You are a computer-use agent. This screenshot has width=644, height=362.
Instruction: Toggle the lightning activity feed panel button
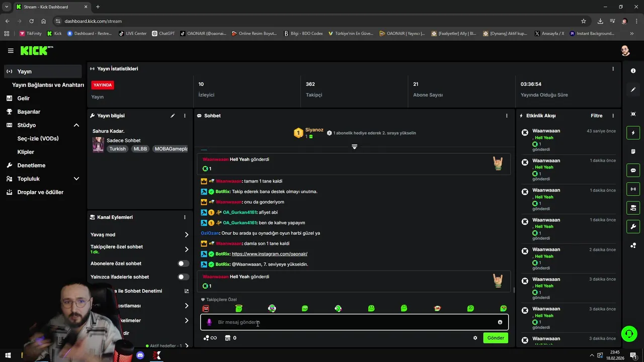coord(633,133)
